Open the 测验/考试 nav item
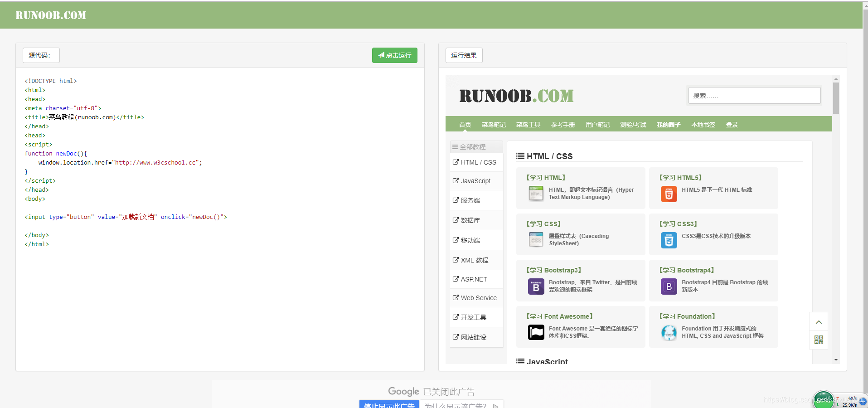This screenshot has height=408, width=868. coord(633,125)
